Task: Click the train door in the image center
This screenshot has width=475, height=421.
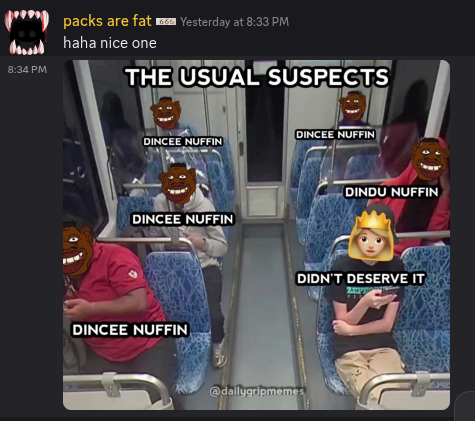Action: [263, 140]
